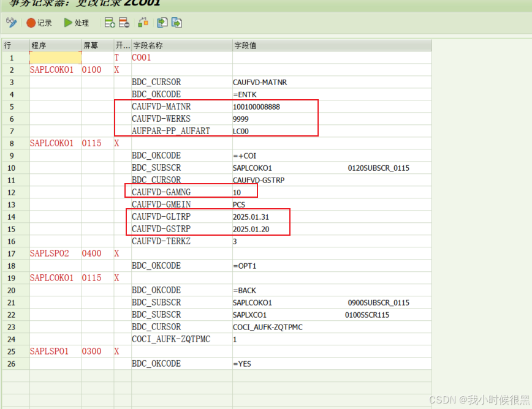Select field name CAUFVD-WERKS
532x409 pixels.
[161, 119]
